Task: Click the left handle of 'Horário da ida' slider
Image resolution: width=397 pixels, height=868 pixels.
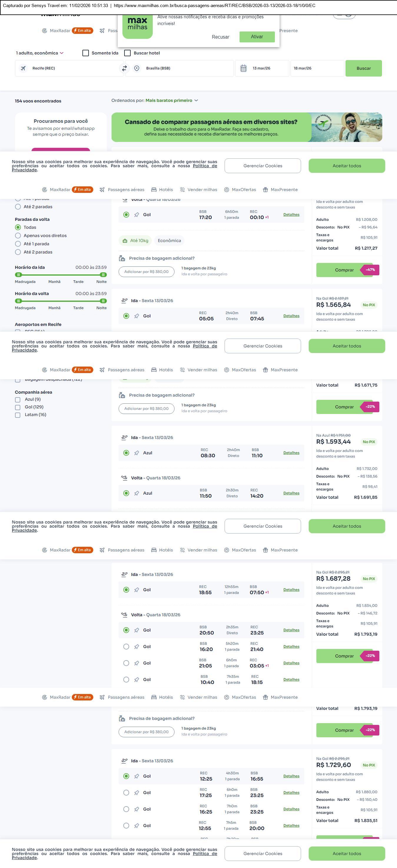Action: click(x=19, y=275)
